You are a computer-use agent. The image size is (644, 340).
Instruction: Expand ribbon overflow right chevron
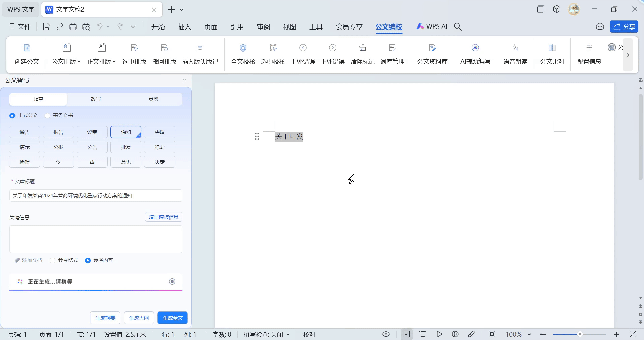point(628,55)
